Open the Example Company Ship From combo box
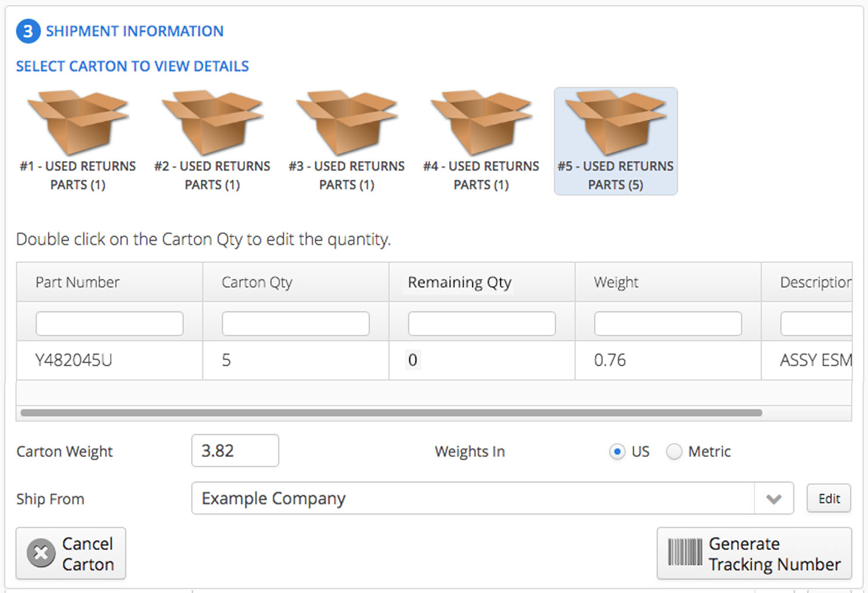868x593 pixels. coord(492,498)
